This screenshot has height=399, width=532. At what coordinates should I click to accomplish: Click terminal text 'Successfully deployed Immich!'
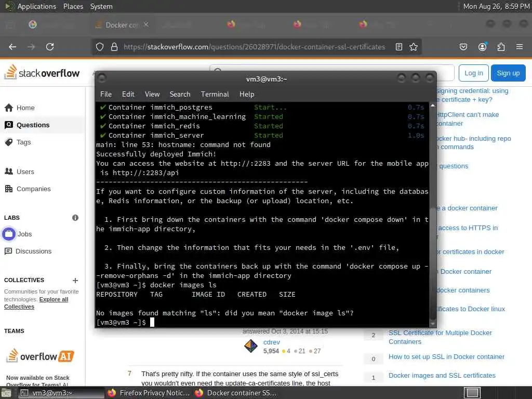click(x=156, y=154)
